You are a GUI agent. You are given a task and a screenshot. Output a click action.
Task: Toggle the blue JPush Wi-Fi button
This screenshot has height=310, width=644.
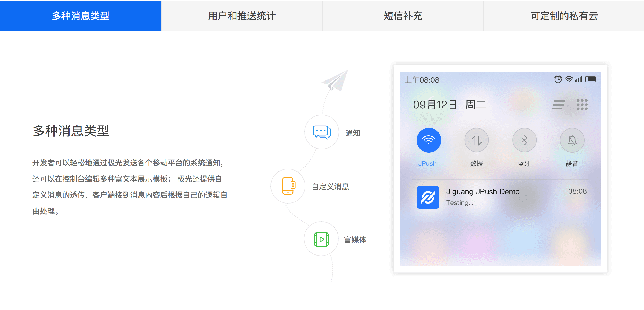429,140
